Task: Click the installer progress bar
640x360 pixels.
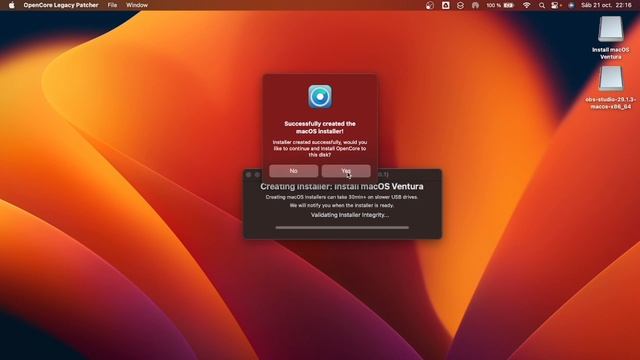Action: (342, 227)
